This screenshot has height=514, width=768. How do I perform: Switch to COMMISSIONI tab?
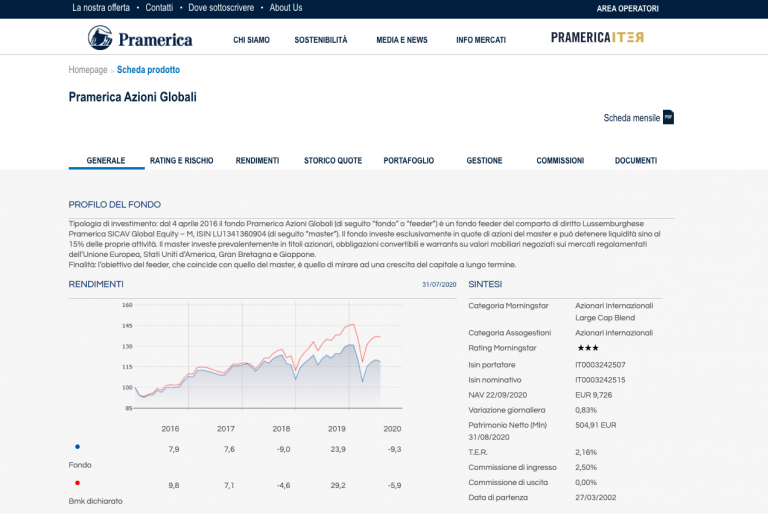click(x=560, y=161)
